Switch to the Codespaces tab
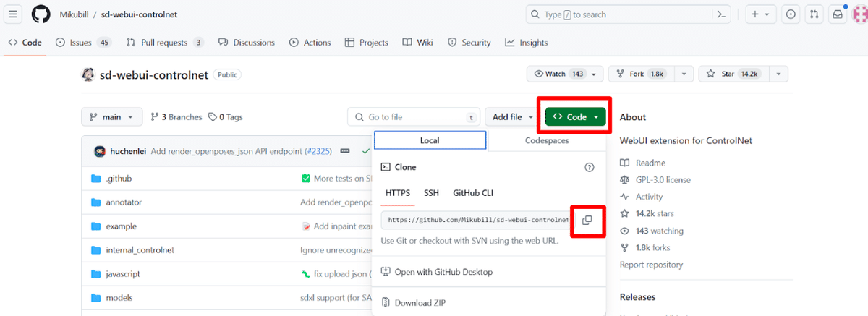 point(547,140)
